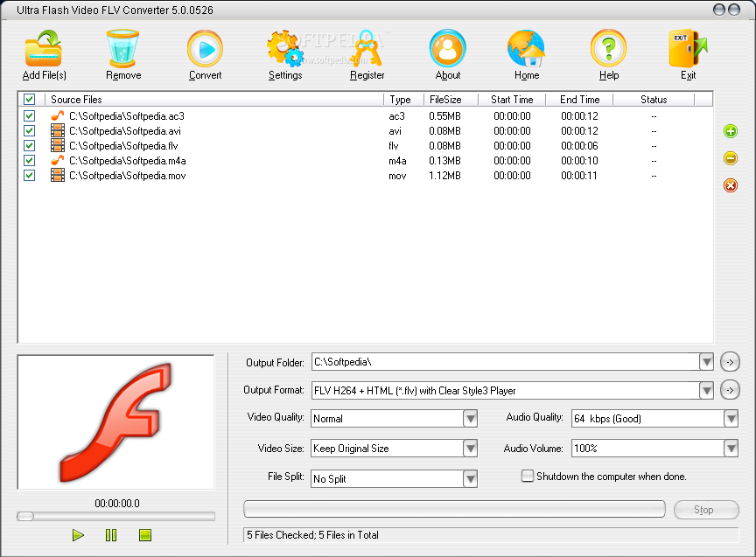Expand the Output Format dropdown
Image resolution: width=756 pixels, height=557 pixels.
tap(706, 390)
